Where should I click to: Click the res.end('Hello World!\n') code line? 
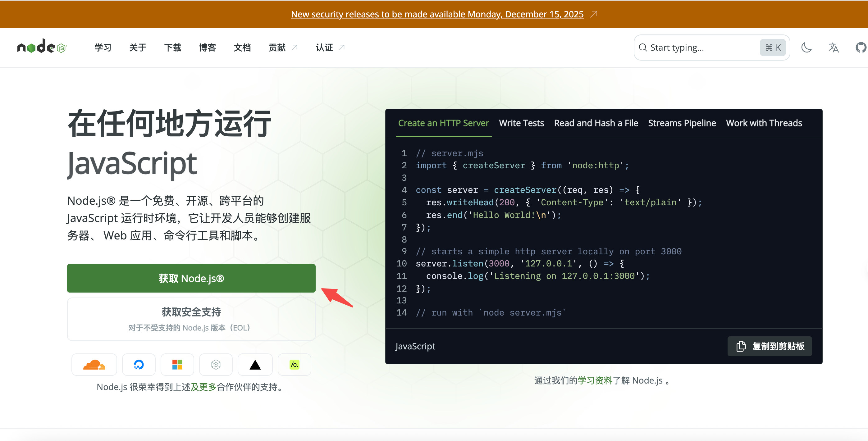click(x=493, y=215)
